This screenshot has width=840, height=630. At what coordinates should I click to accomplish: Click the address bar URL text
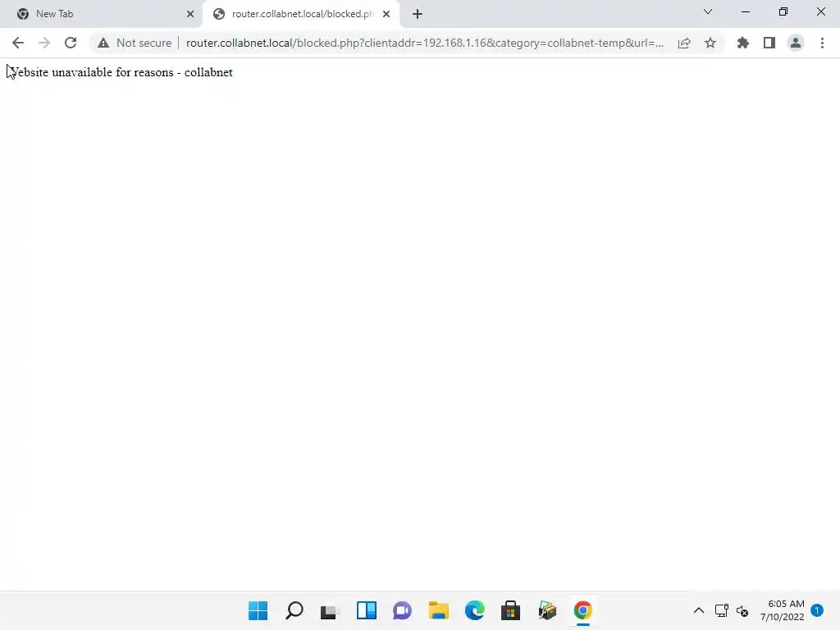click(424, 43)
